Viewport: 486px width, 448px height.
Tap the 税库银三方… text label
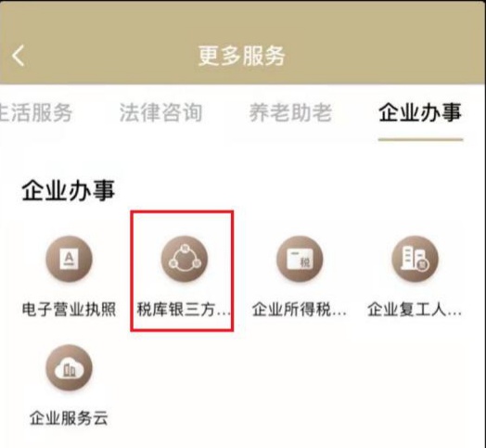coord(185,310)
